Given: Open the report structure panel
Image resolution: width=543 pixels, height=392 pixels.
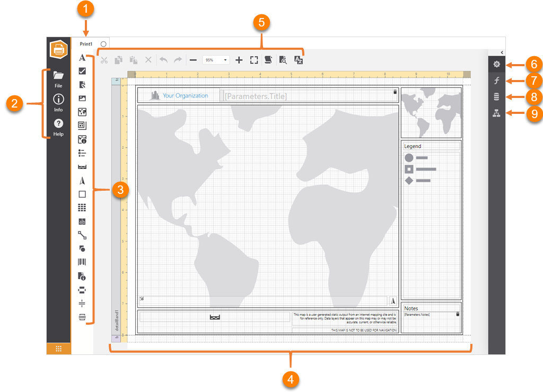Looking at the screenshot, I should (x=495, y=112).
